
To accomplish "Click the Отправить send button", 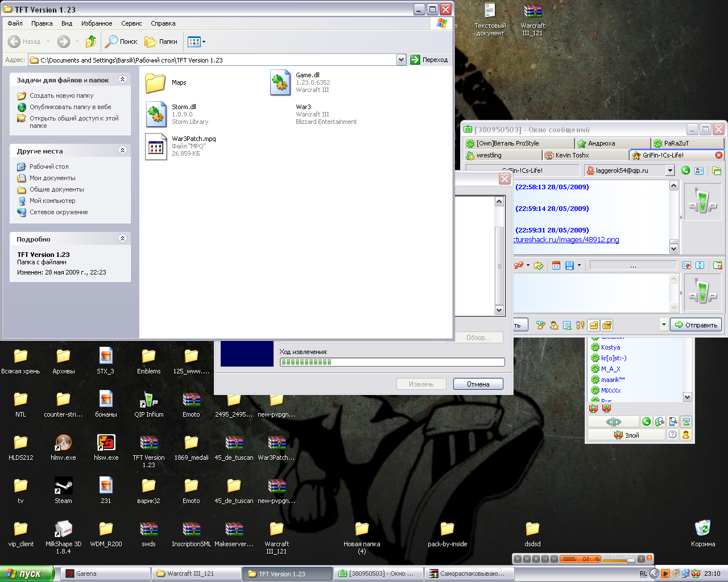I will tap(696, 325).
